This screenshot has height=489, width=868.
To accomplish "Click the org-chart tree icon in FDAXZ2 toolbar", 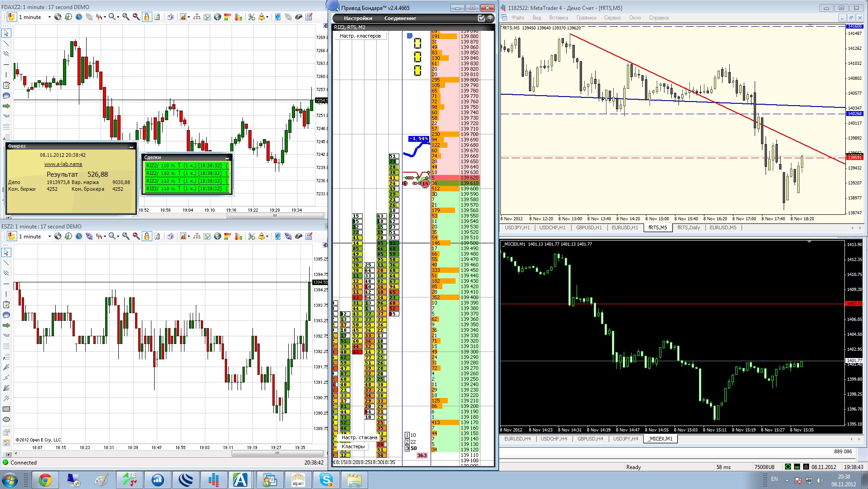I will point(197,17).
